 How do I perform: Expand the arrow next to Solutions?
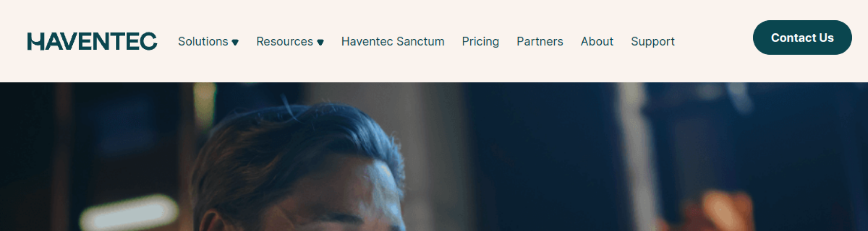tap(235, 42)
